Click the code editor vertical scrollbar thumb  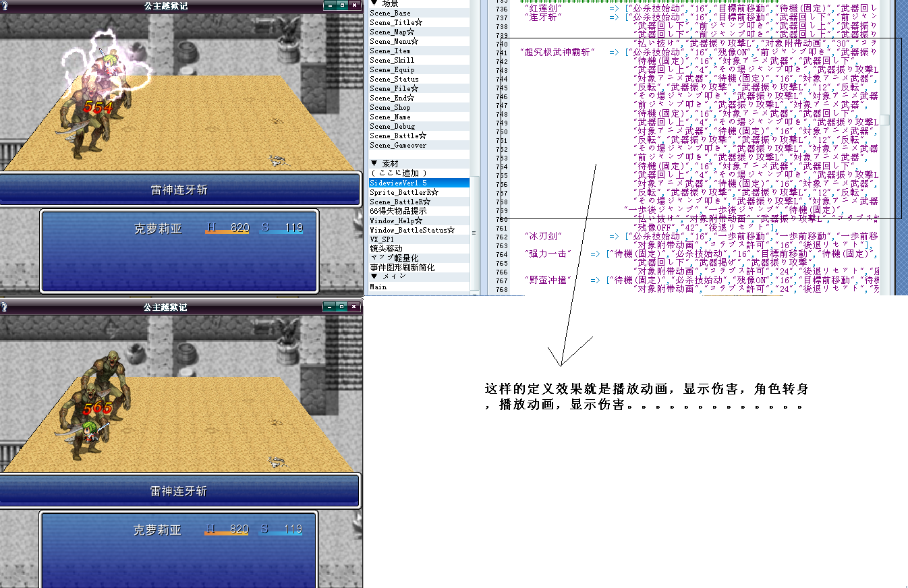point(884,120)
